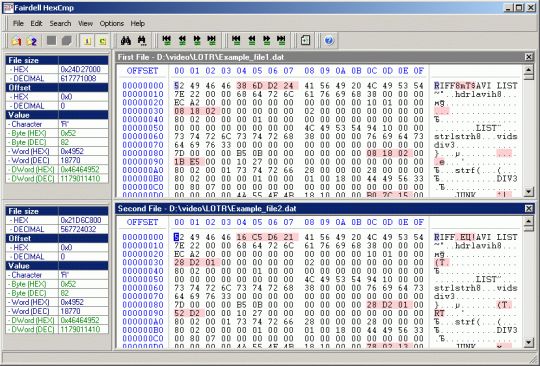This screenshot has height=366, width=540.
Task: Click 'Character' row in lower info panel
Action: pos(57,275)
